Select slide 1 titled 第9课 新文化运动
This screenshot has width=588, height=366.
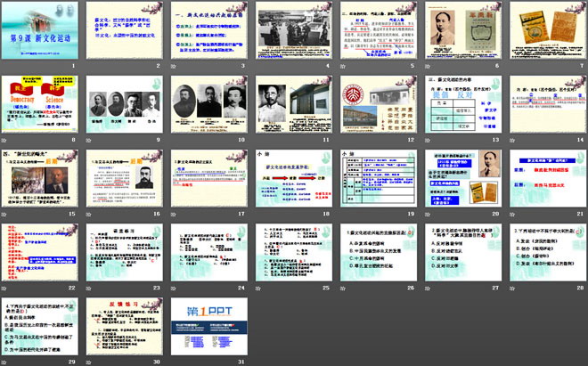point(42,31)
